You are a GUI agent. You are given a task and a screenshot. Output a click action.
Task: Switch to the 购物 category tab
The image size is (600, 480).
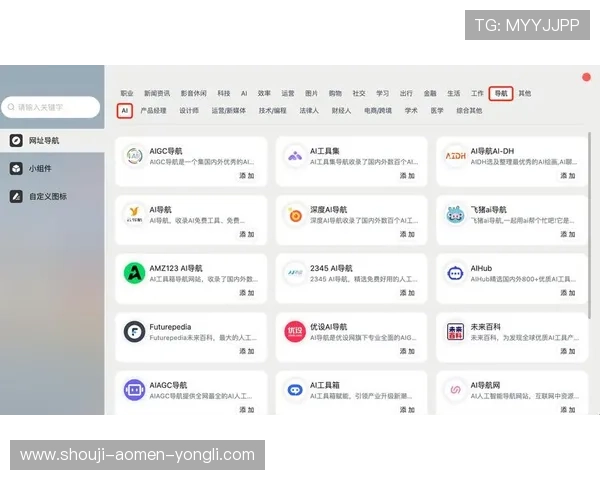pyautogui.click(x=335, y=93)
